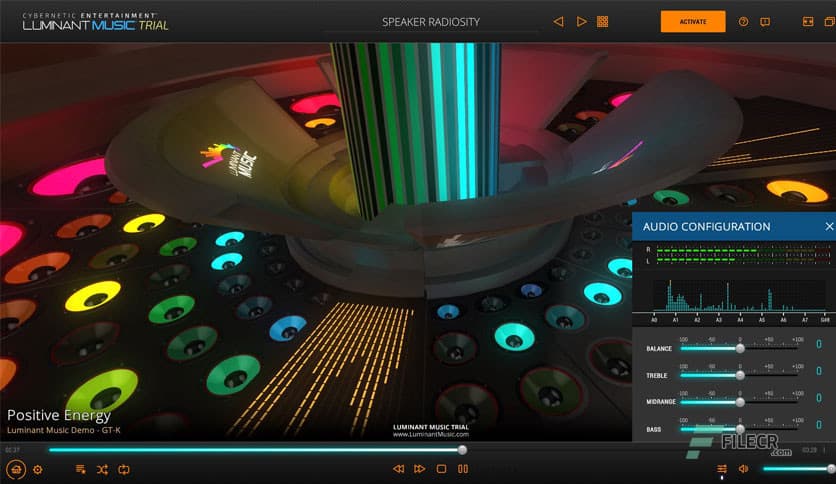Click the Balance value readout

(819, 344)
